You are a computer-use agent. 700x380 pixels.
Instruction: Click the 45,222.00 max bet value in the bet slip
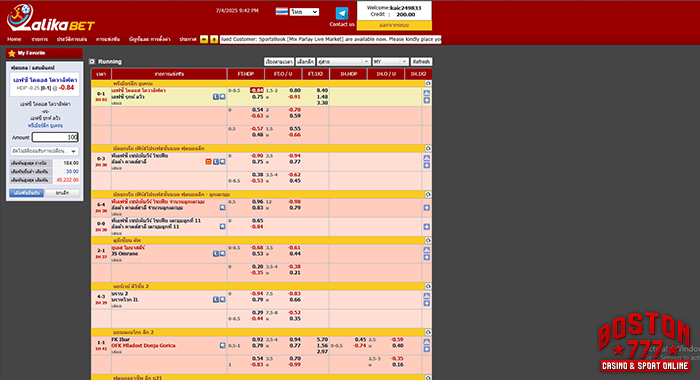[x=67, y=180]
